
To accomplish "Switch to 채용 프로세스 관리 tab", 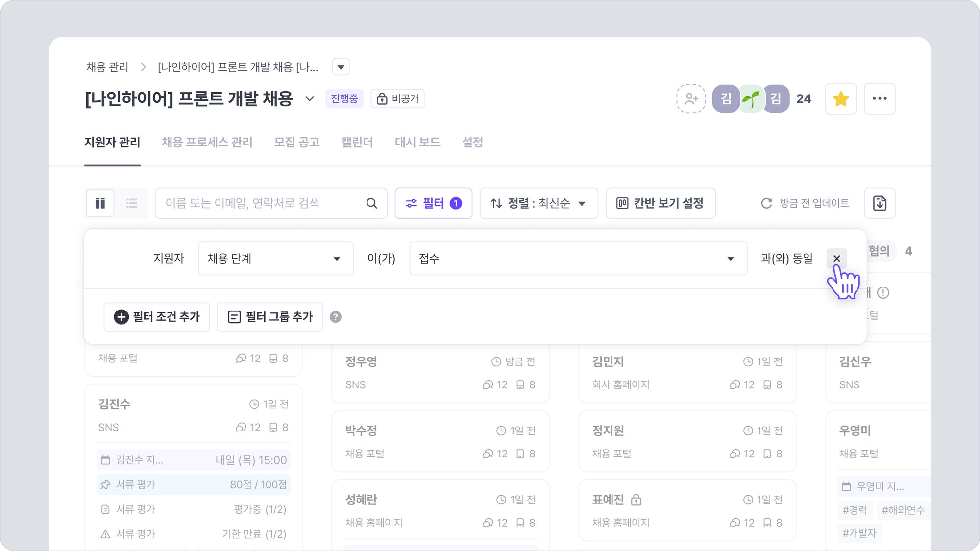I will point(207,143).
